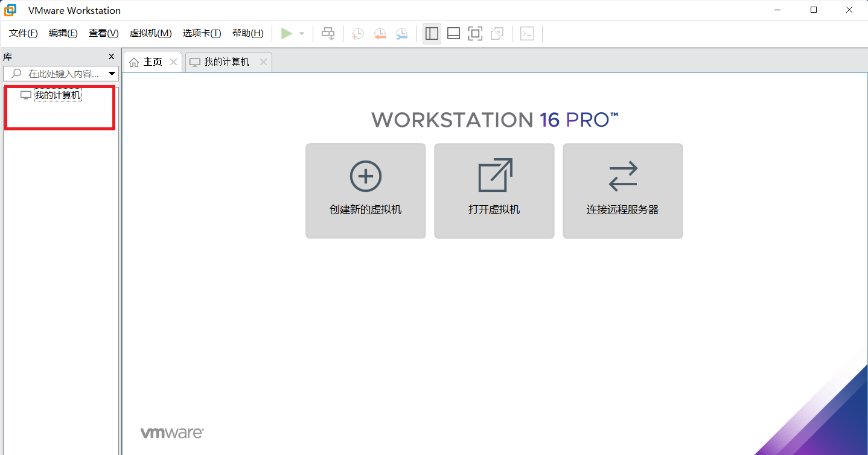The image size is (868, 455).
Task: Open the 虚拟机(M) menu
Action: [x=150, y=33]
